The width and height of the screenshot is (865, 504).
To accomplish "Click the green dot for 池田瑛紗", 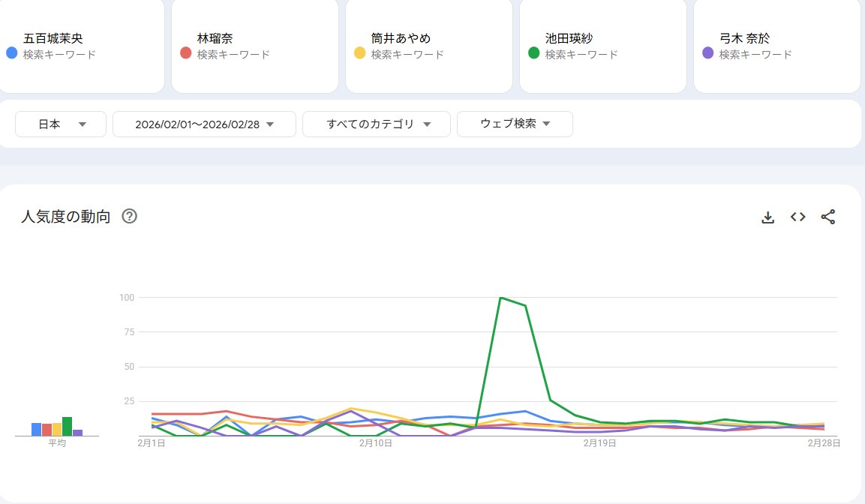I will pyautogui.click(x=533, y=53).
